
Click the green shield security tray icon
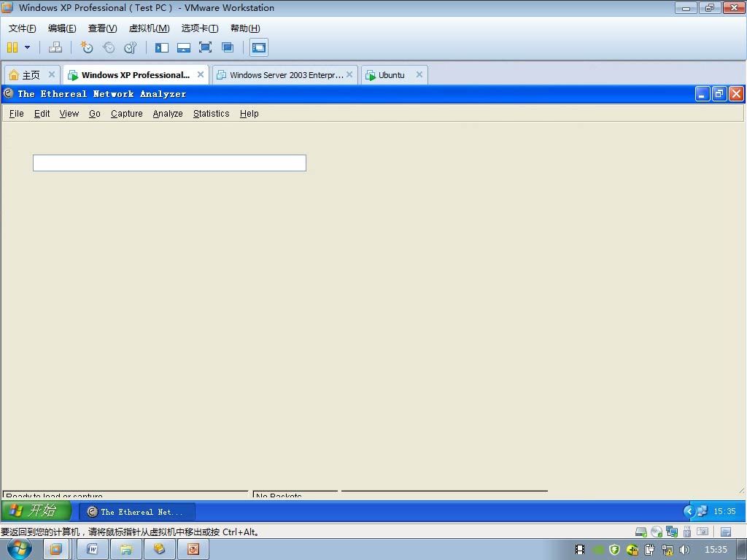point(614,550)
